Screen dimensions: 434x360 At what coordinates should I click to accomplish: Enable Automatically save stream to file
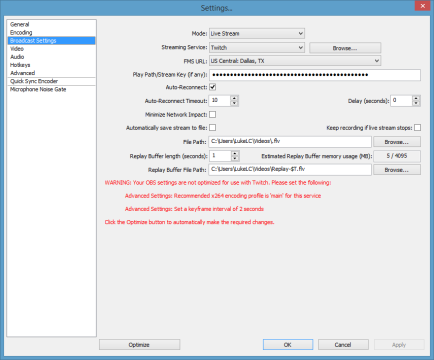(x=212, y=128)
